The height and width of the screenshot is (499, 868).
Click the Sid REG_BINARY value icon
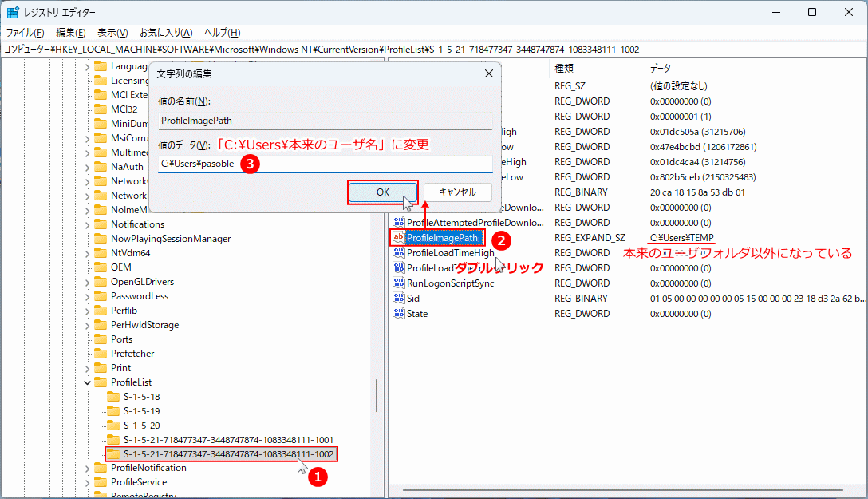coord(399,298)
